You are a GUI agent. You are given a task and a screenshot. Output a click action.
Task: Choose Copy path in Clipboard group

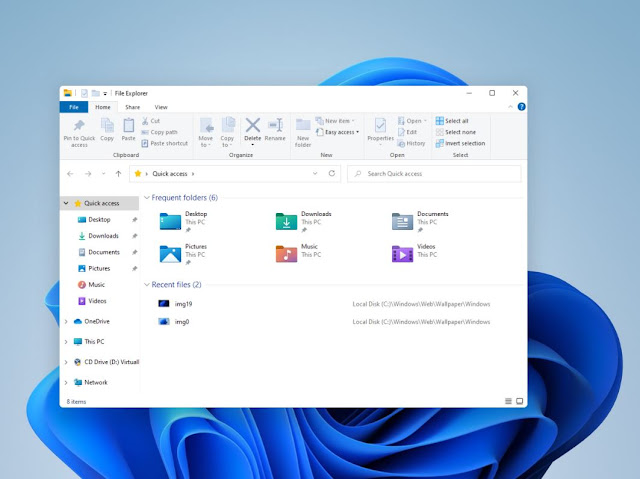point(160,132)
